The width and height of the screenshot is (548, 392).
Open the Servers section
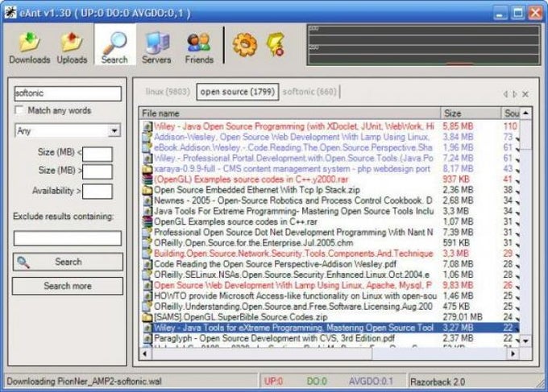pyautogui.click(x=156, y=47)
